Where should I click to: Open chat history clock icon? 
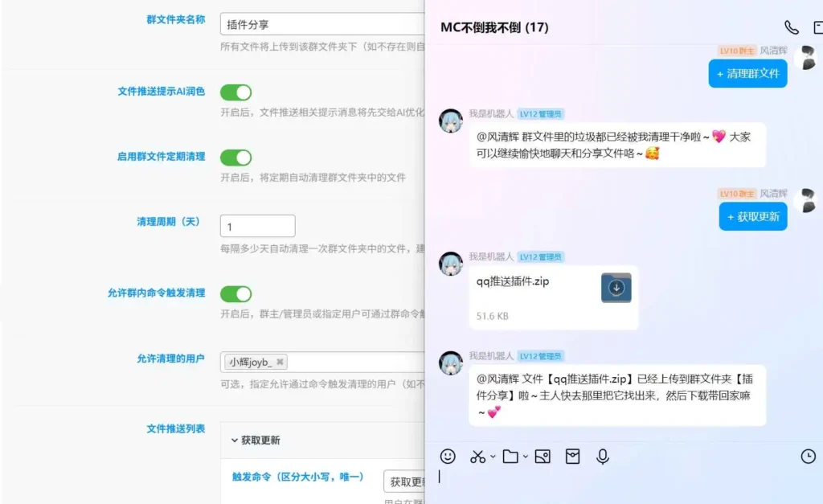tap(809, 457)
